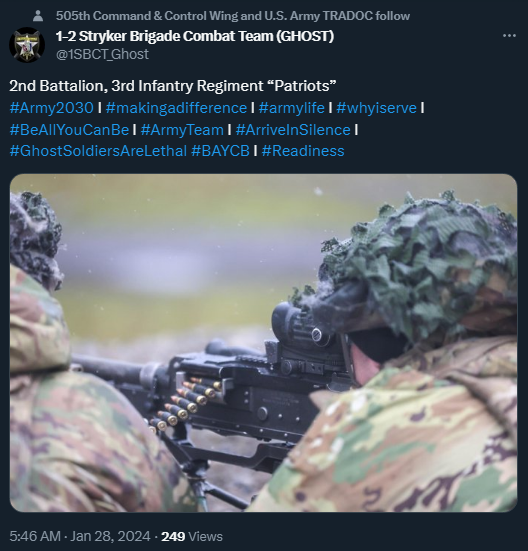Open the #ArmyTeam hashtag
This screenshot has width=528, height=551.
pos(182,130)
